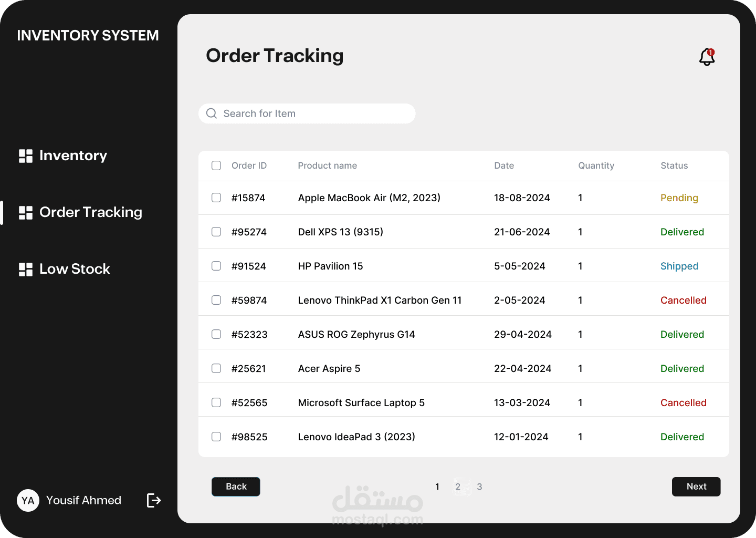Click the Order Tracking grid icon
Viewport: 756px width, 538px height.
[26, 213]
